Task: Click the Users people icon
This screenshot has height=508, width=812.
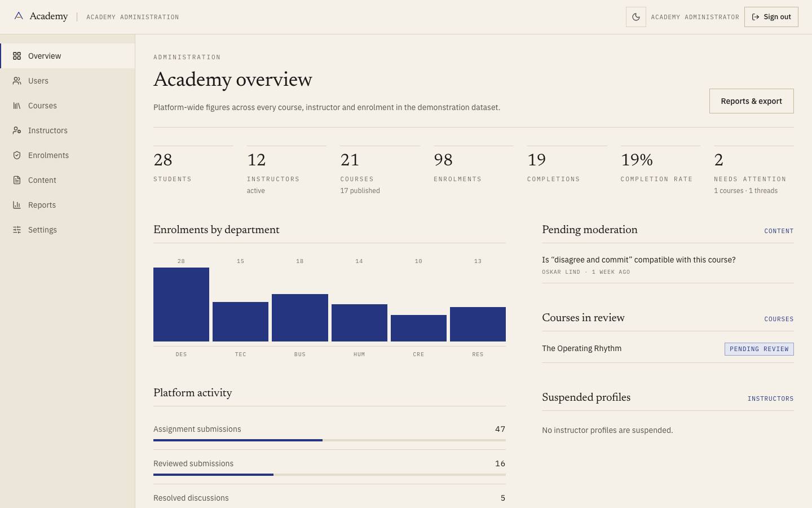Action: 17,81
